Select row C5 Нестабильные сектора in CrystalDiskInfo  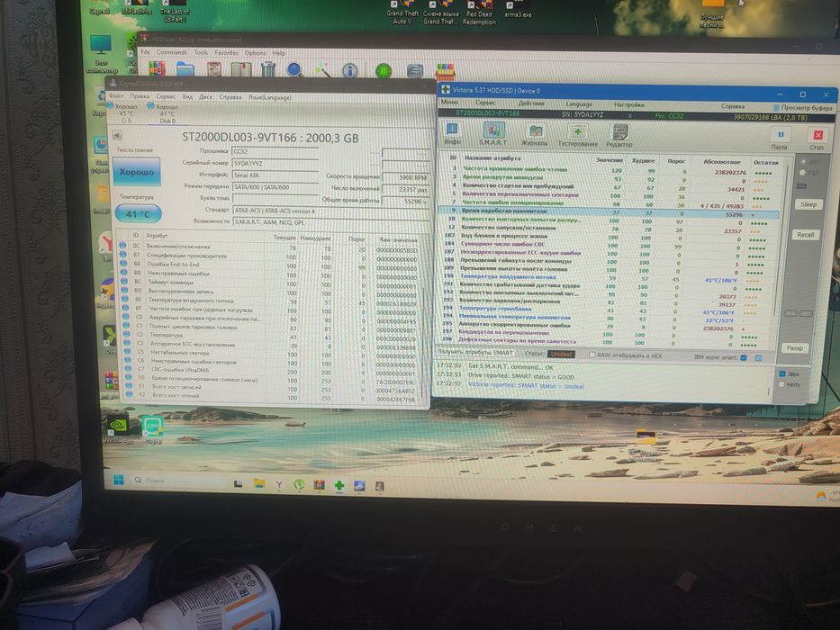point(270,353)
